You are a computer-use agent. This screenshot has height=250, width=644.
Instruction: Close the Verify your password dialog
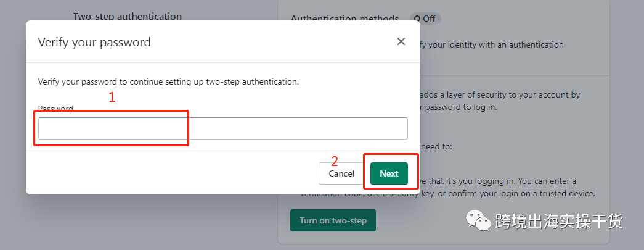pos(401,41)
